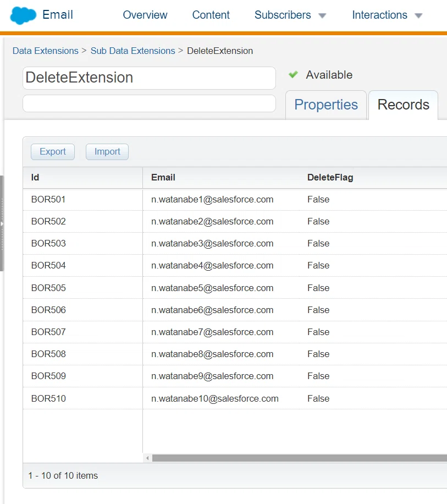Screen dimensions: 447x504
Task: Open the Subscribers dropdown arrow
Action: (322, 15)
